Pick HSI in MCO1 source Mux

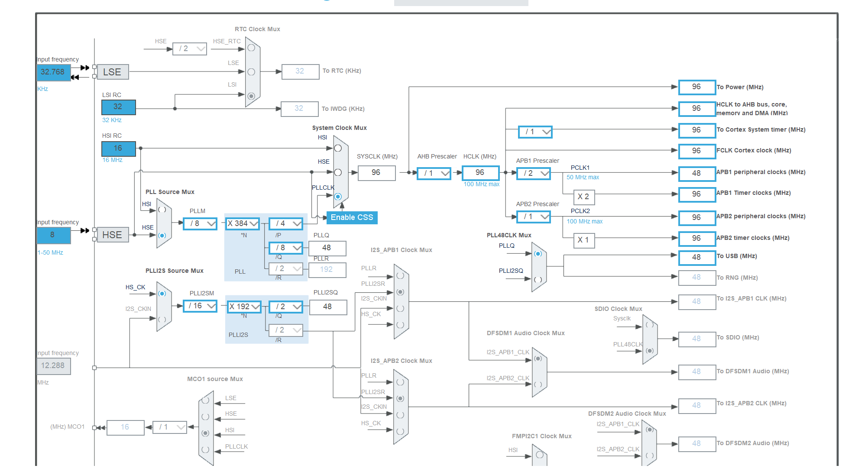206,433
